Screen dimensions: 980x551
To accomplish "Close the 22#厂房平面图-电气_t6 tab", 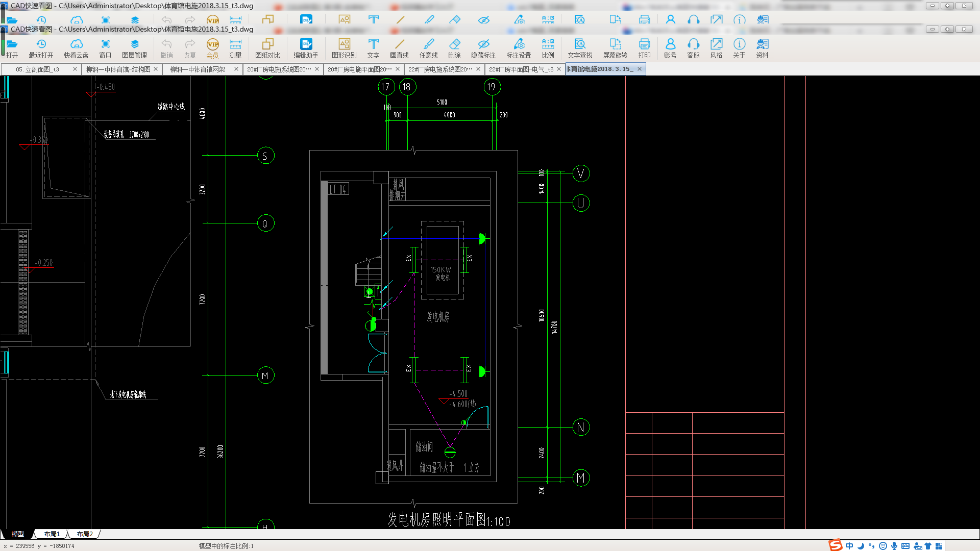I will (x=559, y=69).
